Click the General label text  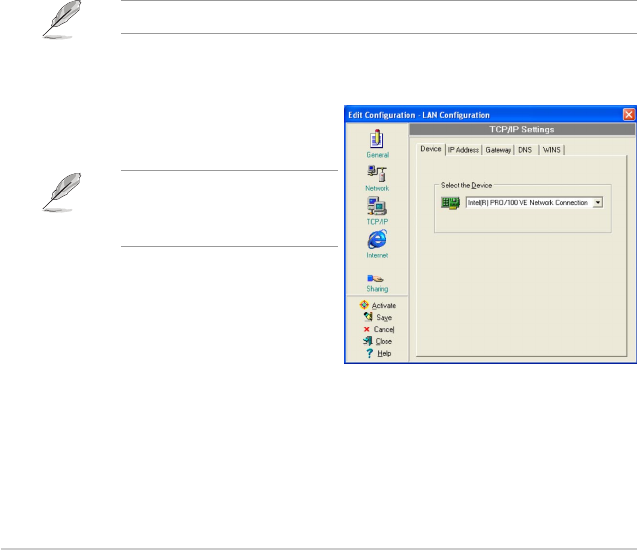pyautogui.click(x=377, y=155)
